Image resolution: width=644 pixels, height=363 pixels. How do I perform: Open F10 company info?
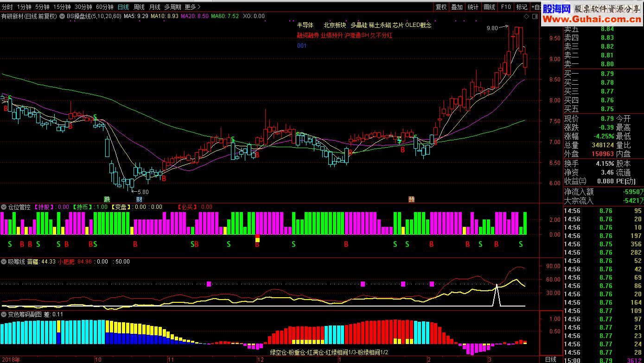(506, 7)
